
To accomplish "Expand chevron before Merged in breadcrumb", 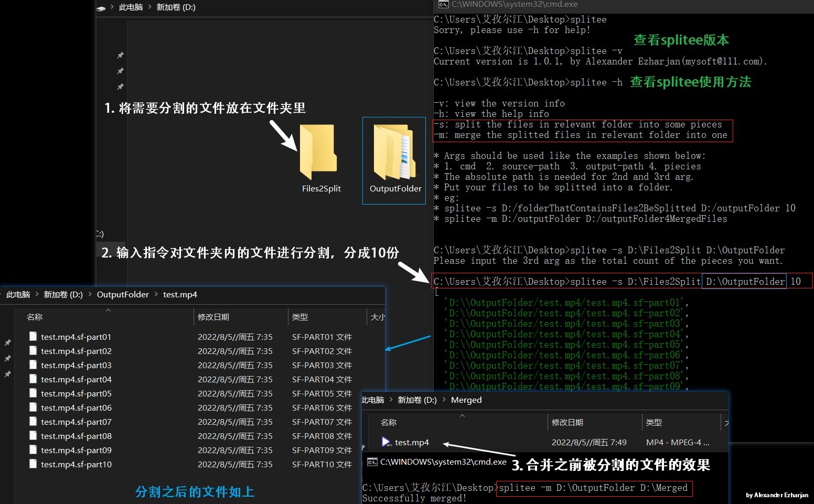I will [x=444, y=400].
